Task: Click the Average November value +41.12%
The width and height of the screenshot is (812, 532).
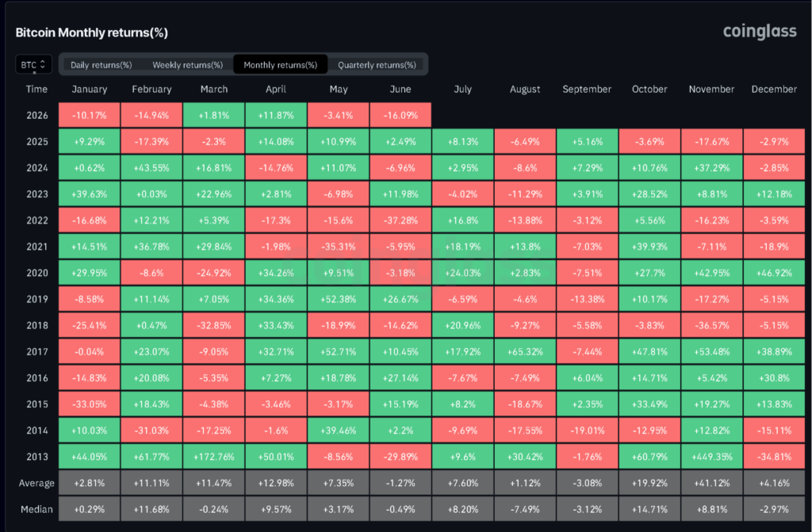Action: coord(711,483)
